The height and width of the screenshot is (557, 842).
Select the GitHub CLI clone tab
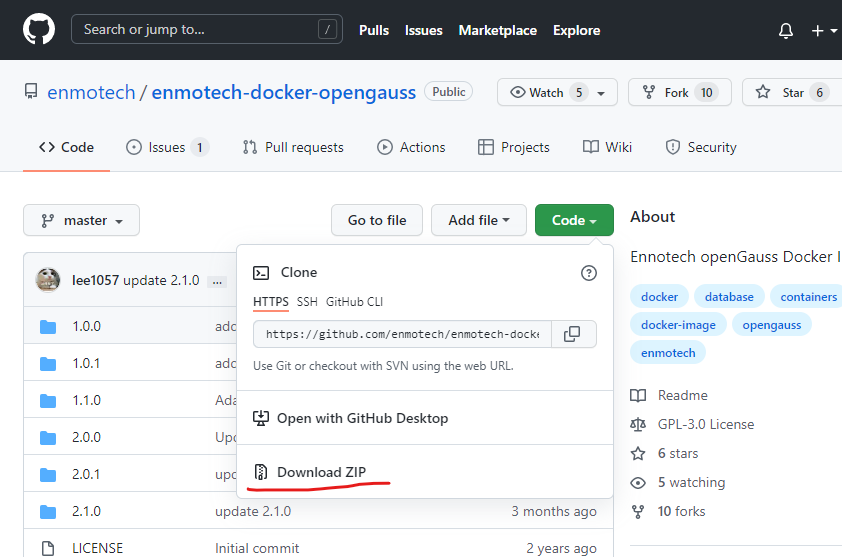click(354, 302)
